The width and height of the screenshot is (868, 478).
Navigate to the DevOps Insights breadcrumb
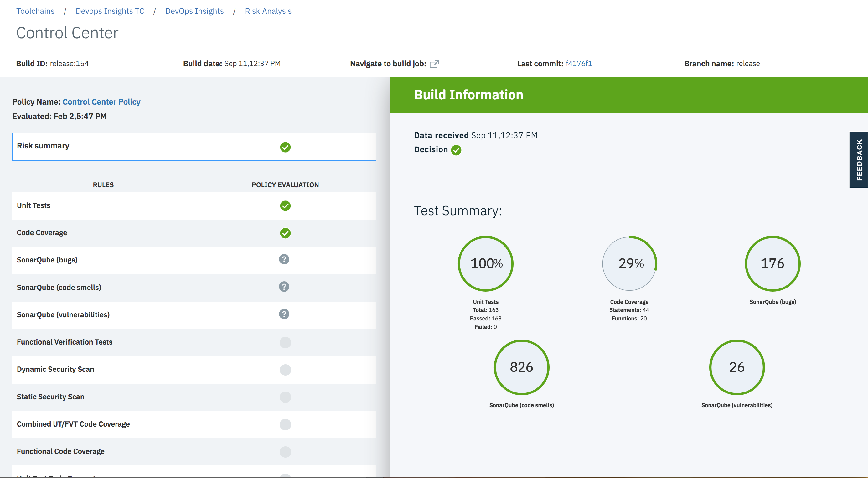coord(194,11)
